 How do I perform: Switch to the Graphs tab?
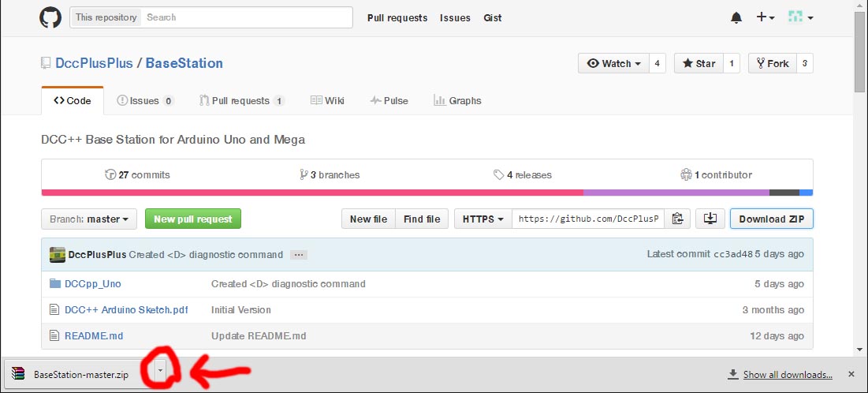click(457, 101)
